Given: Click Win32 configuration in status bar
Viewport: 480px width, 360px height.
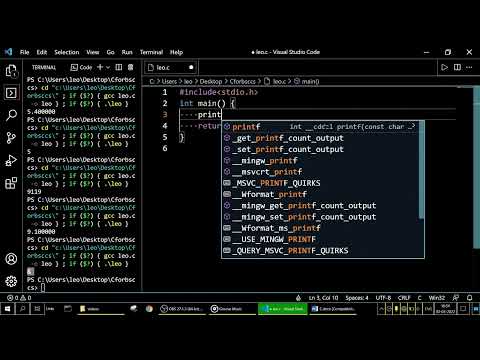Looking at the screenshot, I should 437,298.
